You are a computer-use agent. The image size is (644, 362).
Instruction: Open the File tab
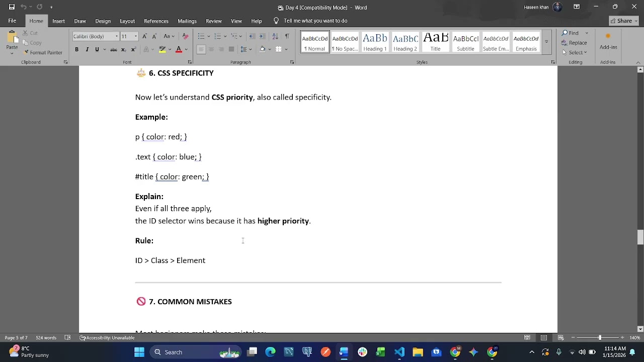click(x=12, y=21)
